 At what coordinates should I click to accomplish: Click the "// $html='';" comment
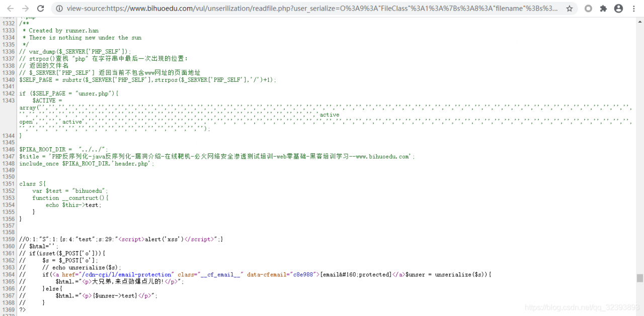(39, 246)
